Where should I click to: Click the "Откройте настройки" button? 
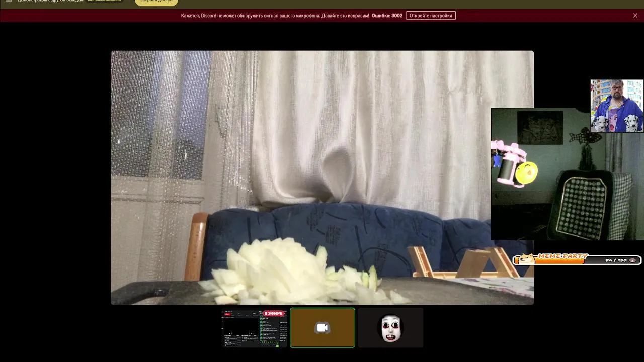tap(431, 16)
